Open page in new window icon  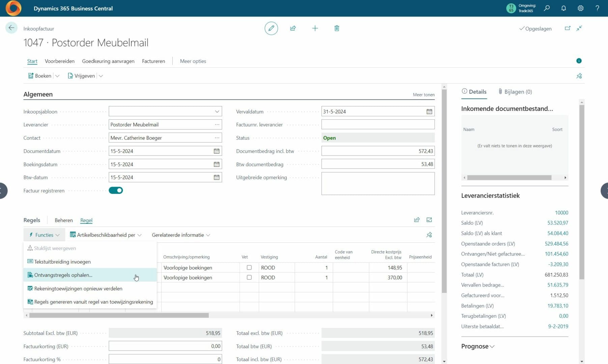[x=568, y=28]
